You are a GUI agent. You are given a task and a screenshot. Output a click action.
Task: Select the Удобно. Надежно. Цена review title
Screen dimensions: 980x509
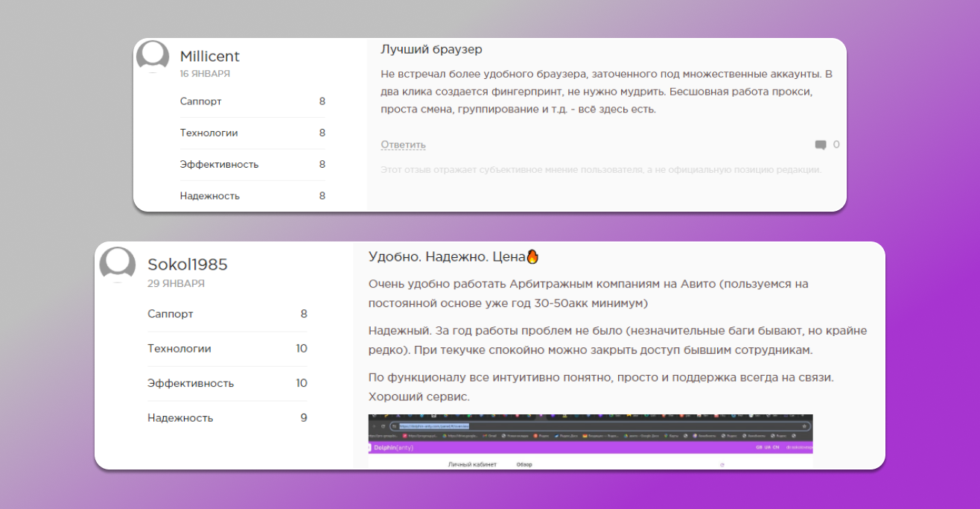(x=446, y=256)
